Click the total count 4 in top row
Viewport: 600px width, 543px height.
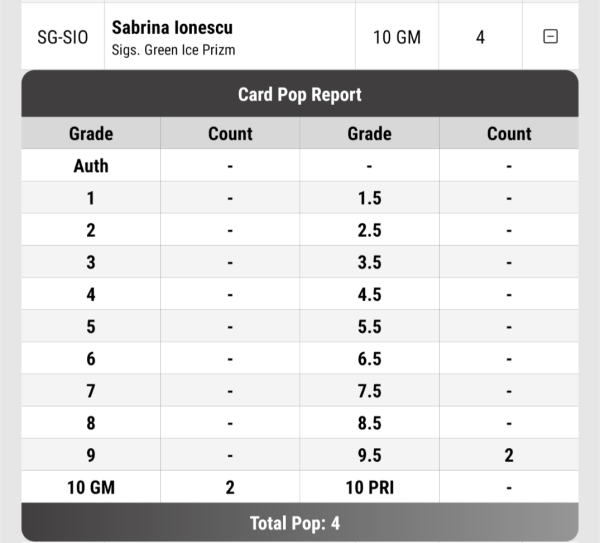pyautogui.click(x=480, y=38)
